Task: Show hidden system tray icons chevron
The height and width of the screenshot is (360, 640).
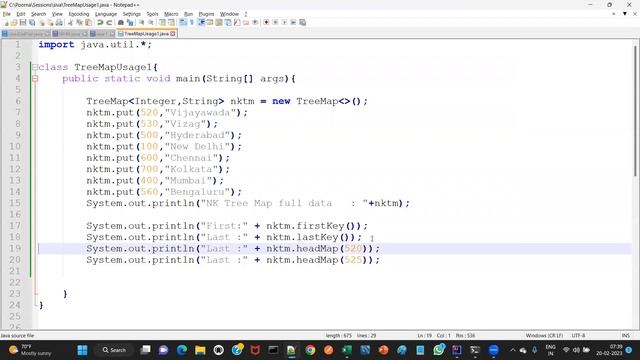Action: 513,350
